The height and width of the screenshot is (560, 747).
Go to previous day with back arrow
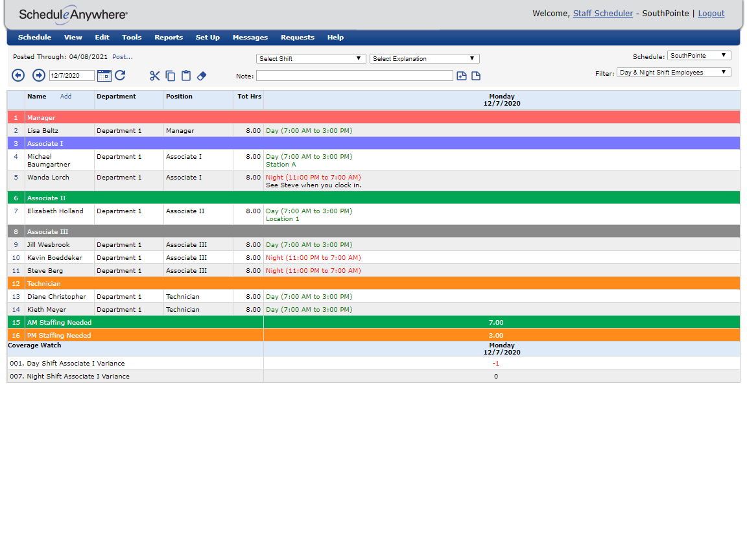coord(19,75)
